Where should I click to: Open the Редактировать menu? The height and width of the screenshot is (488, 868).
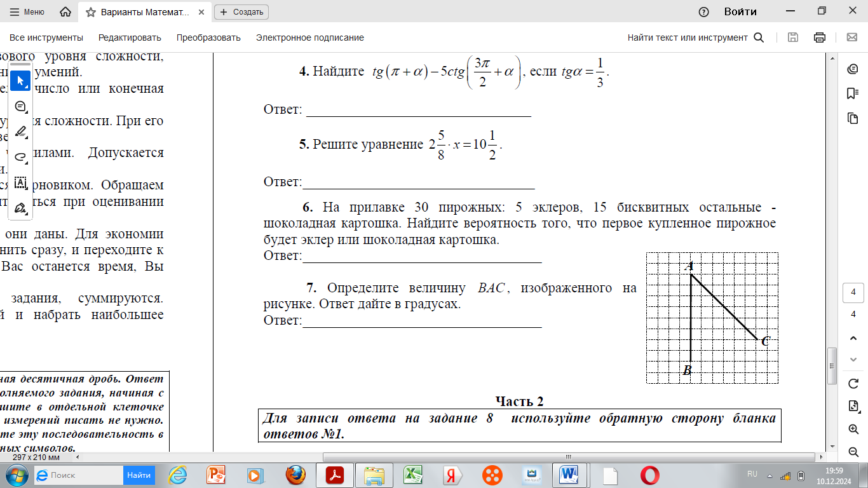130,37
